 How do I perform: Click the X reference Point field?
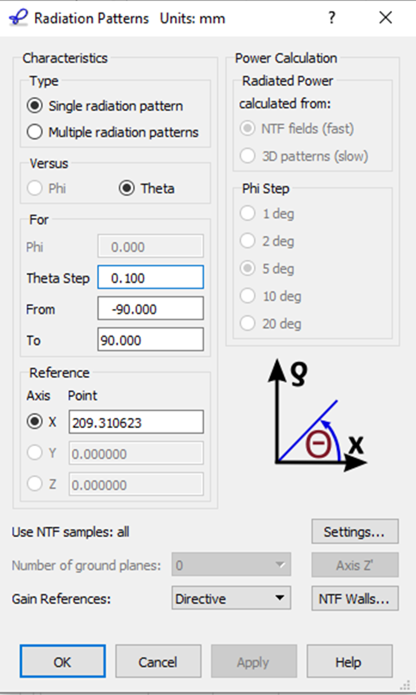(x=136, y=422)
